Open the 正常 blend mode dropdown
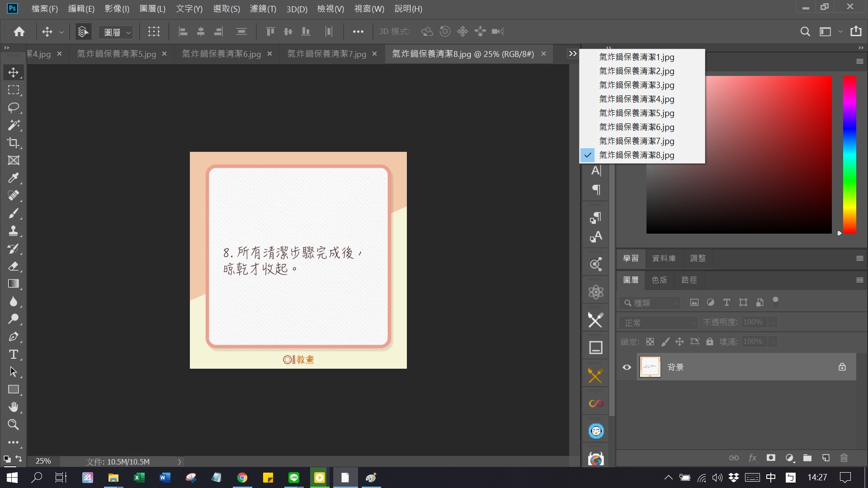868x488 pixels. coord(658,322)
